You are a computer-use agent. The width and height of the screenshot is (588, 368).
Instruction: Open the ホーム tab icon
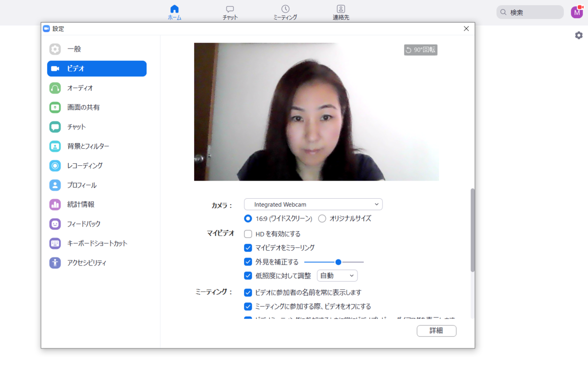point(174,9)
